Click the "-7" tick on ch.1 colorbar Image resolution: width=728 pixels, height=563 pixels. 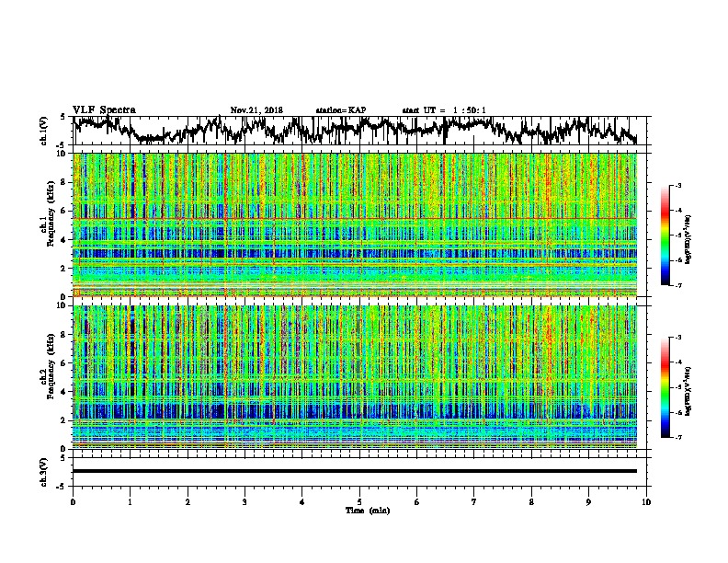[677, 285]
